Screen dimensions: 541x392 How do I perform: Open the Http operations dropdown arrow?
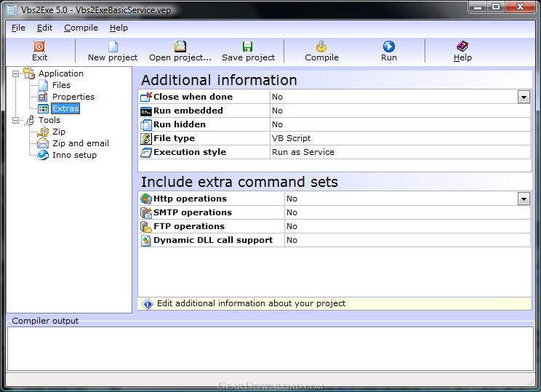tap(524, 199)
